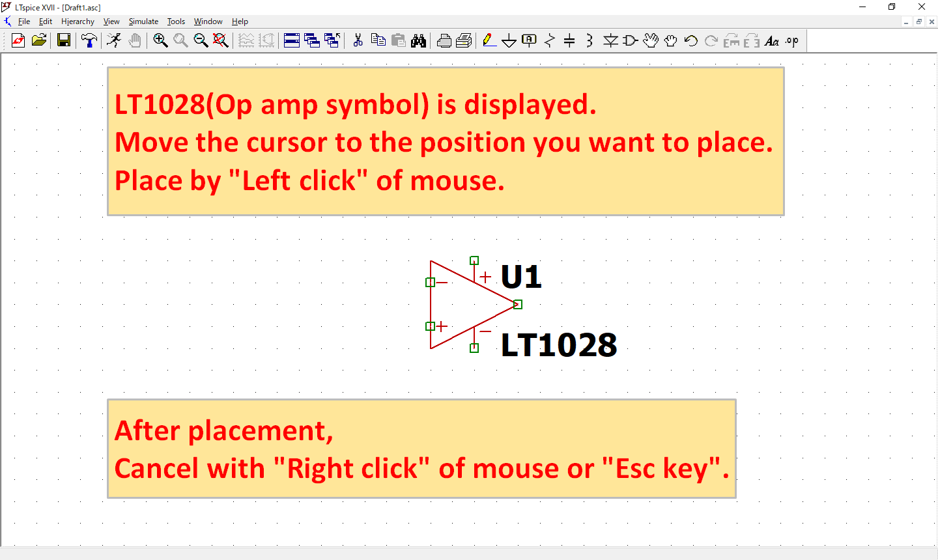Select the Diode placement tool
The height and width of the screenshot is (560, 938).
[610, 40]
